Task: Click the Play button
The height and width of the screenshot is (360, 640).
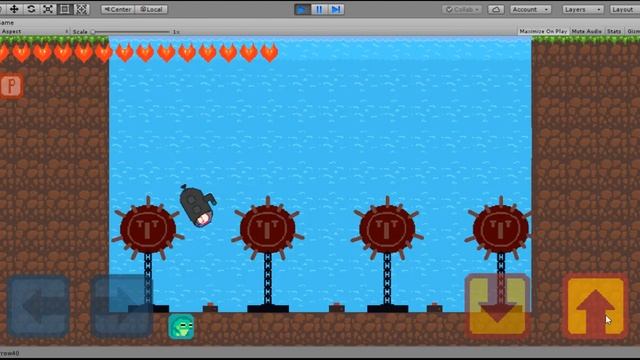Action: (x=302, y=9)
